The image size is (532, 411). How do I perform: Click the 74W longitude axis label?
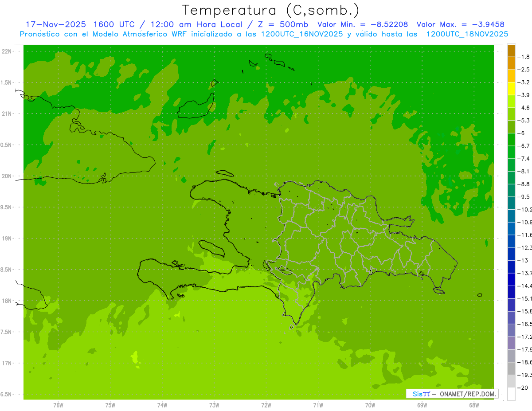pyautogui.click(x=162, y=405)
